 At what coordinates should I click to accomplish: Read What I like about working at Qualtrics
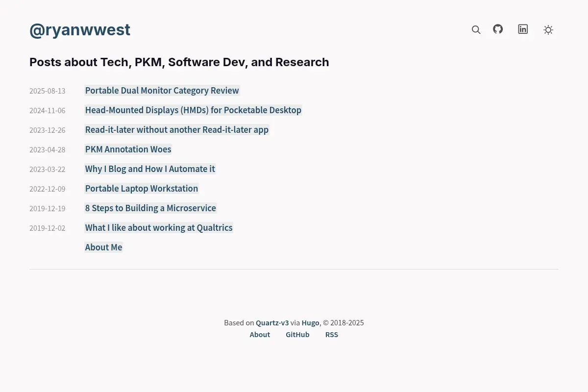coord(159,228)
